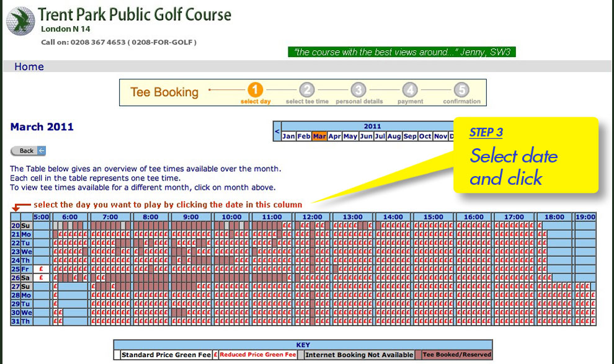Click the March 2011 heading
The width and height of the screenshot is (614, 364).
click(x=42, y=127)
